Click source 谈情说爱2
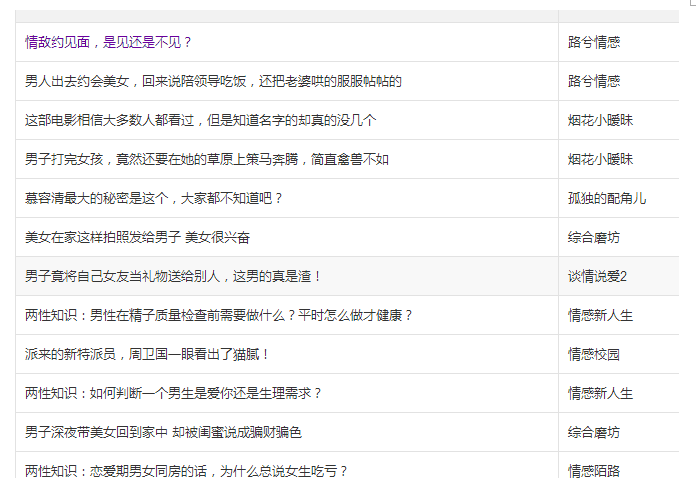 point(597,277)
